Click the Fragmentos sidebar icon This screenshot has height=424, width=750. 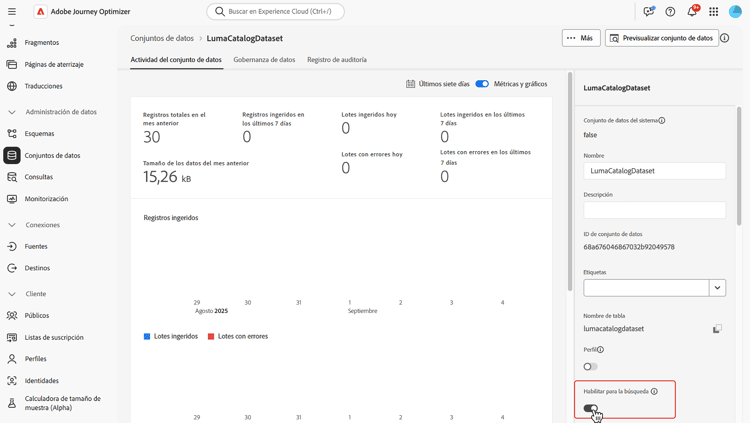12,43
